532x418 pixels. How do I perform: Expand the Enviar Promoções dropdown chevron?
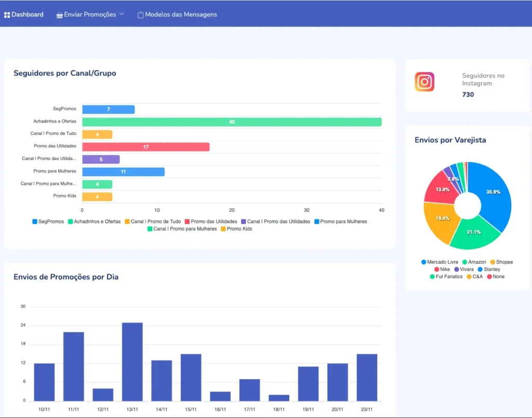click(122, 14)
